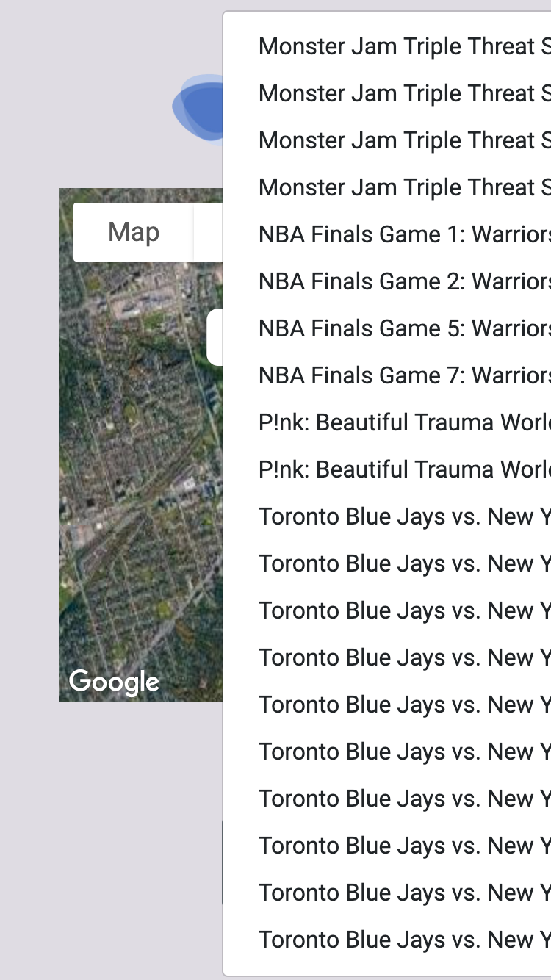Choose the fourth Toronto Blue Jays entry
The image size is (551, 980).
pyautogui.click(x=388, y=657)
